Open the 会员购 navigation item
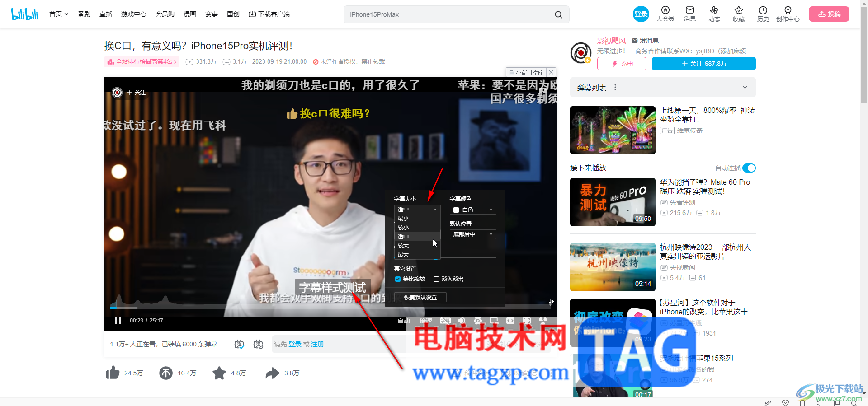This screenshot has height=406, width=868. (x=165, y=14)
